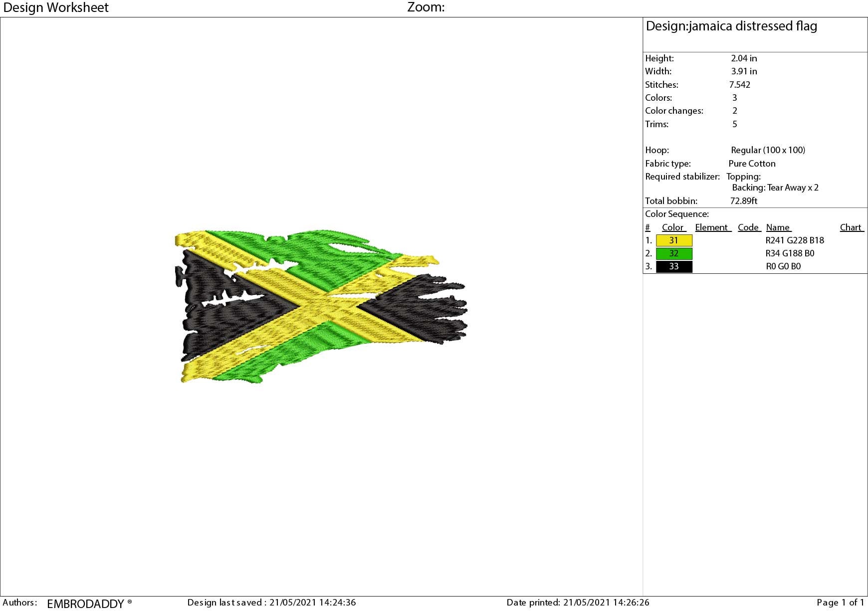Click the Backing: Tear Away x 2 text
The height and width of the screenshot is (611, 868).
tap(775, 188)
